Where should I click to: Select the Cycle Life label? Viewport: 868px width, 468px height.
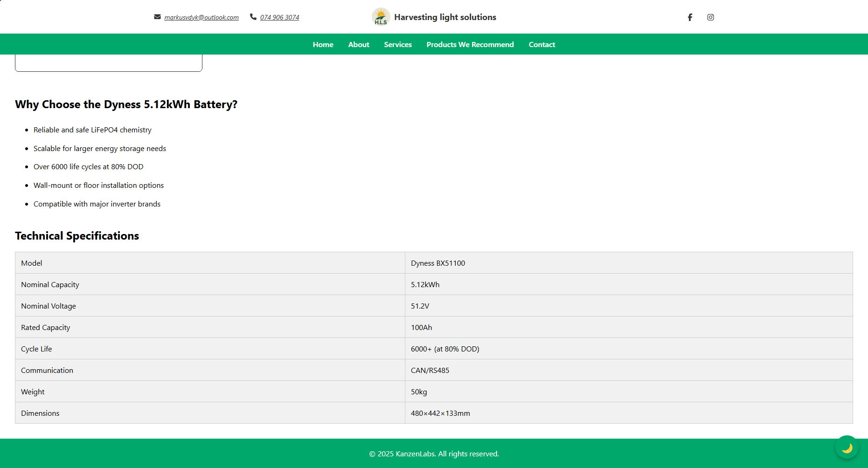click(x=36, y=349)
